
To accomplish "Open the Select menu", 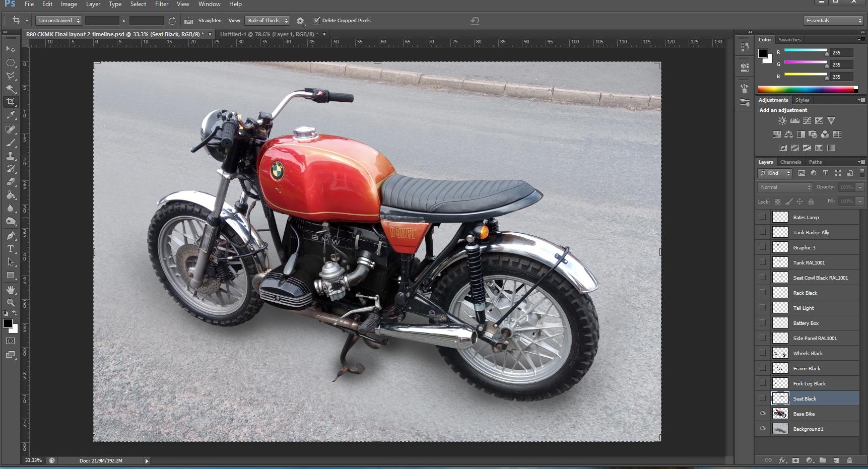I will coord(138,4).
